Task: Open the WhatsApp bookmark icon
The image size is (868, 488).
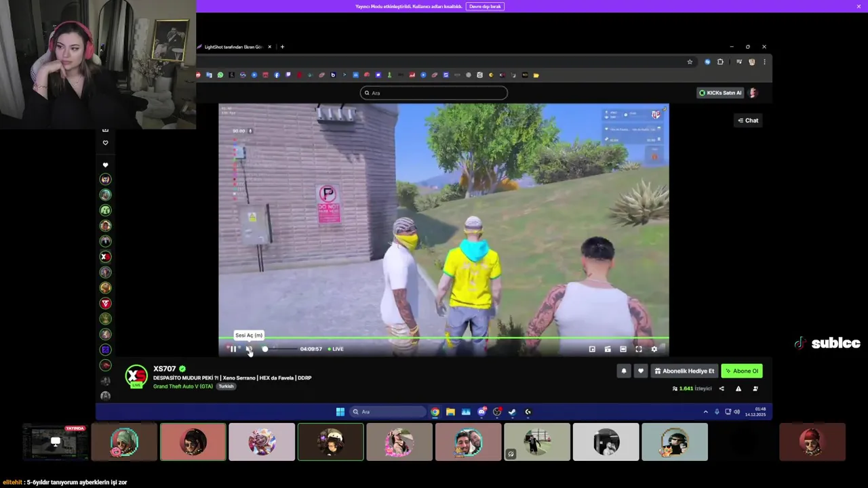Action: click(220, 75)
